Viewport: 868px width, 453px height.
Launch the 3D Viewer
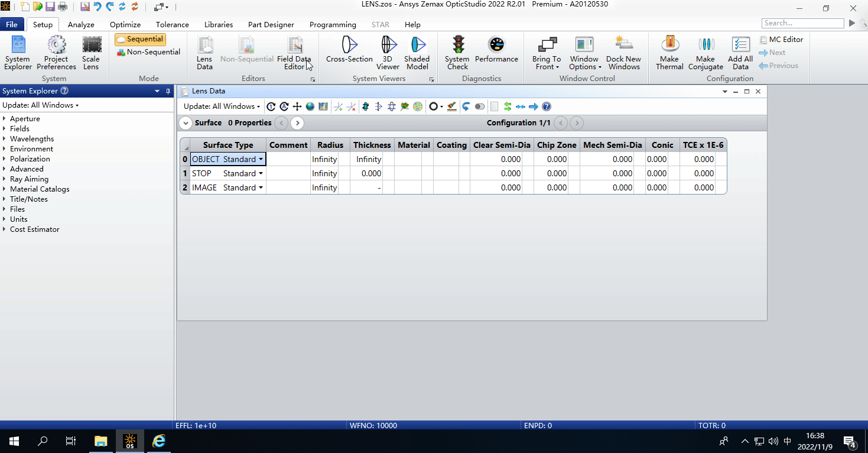coord(388,53)
